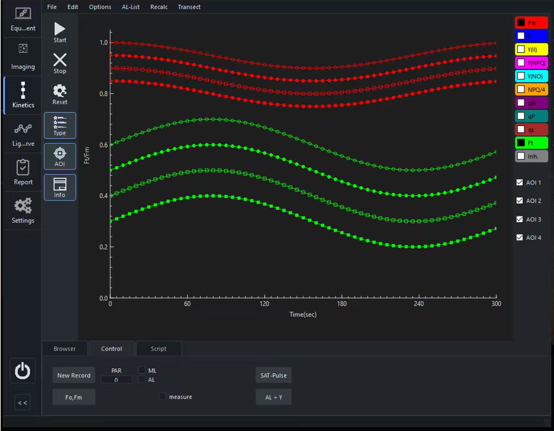This screenshot has width=554, height=431.
Task: Open the Report section
Action: pos(23,172)
